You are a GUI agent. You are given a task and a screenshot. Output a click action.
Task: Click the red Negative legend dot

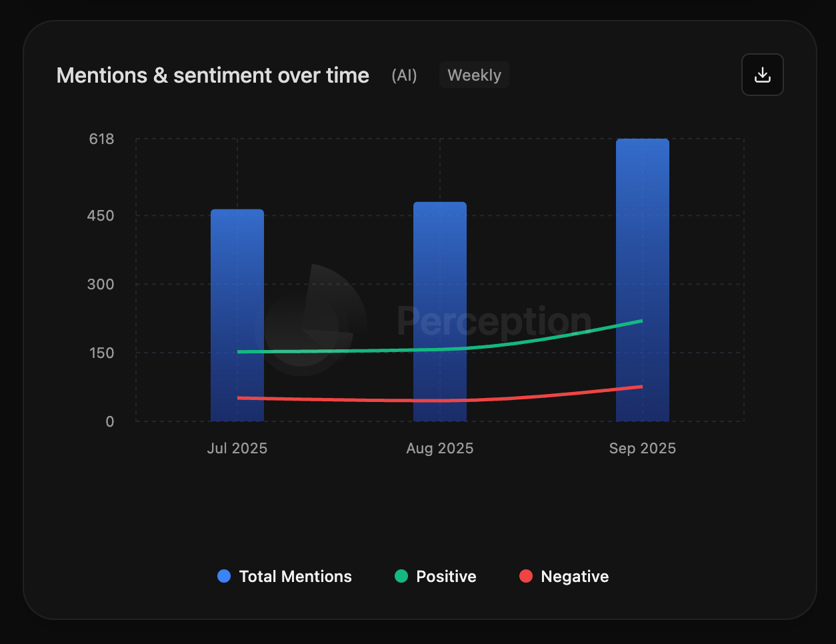pos(526,576)
